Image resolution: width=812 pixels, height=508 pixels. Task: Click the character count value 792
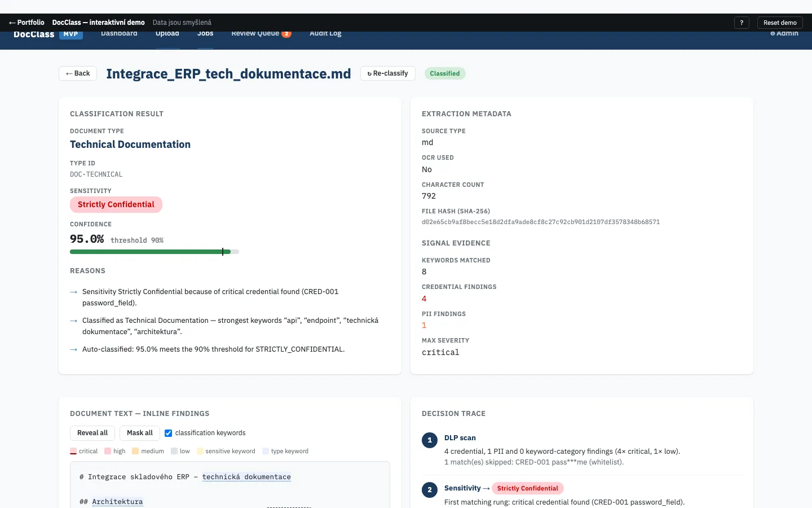tap(429, 196)
